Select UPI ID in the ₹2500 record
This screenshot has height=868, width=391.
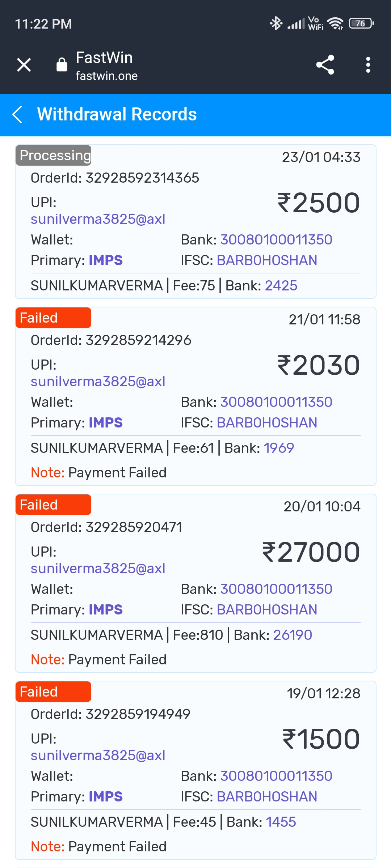98,219
